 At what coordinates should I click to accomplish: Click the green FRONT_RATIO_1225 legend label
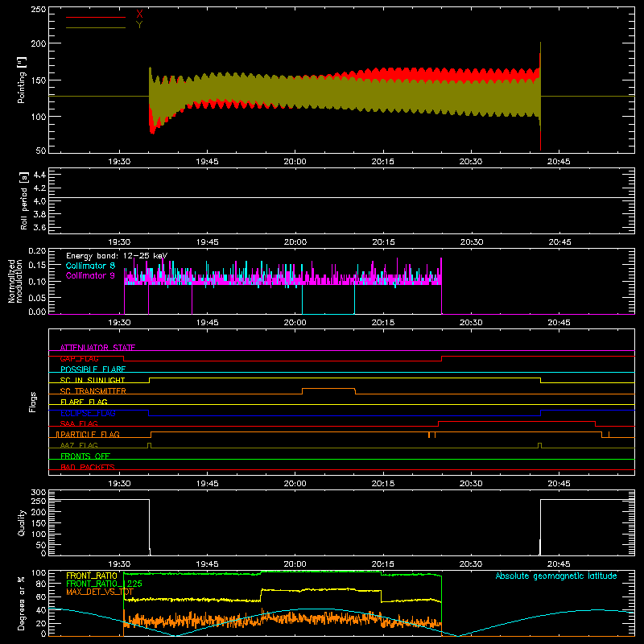point(104,584)
